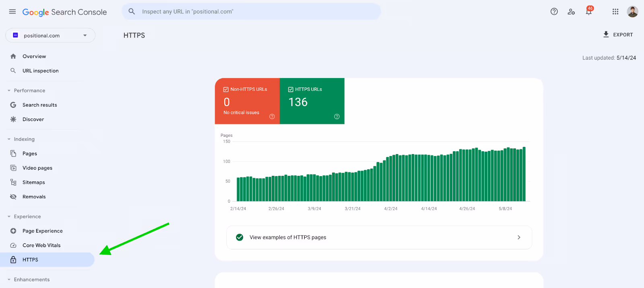Viewport: 644px width, 288px height.
Task: Select the HTTPS sidebar item
Action: (47, 259)
